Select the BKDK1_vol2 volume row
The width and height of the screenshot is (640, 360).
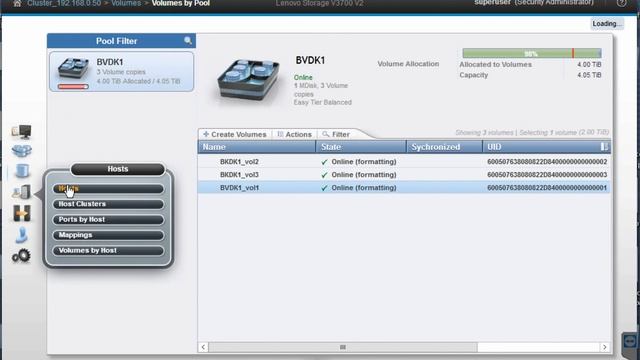point(404,162)
